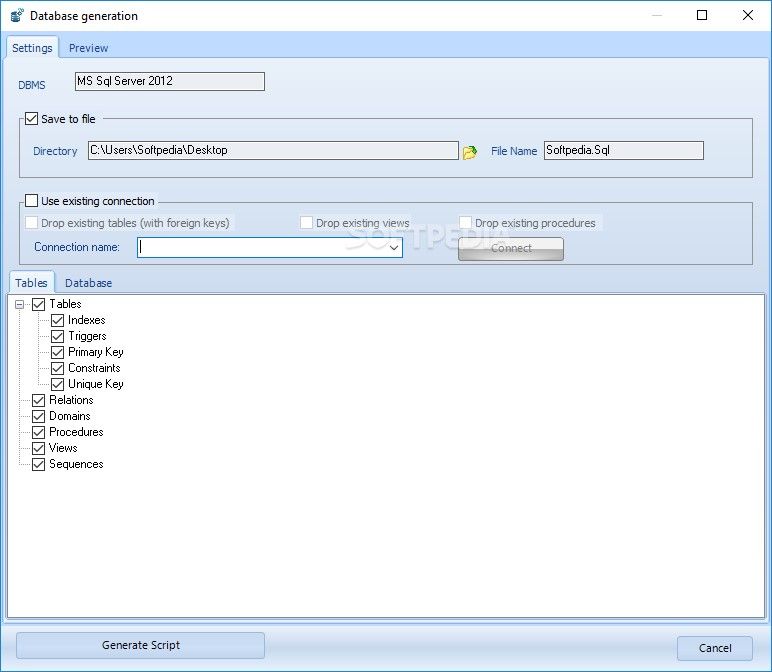Toggle Drop existing tables checkbox

coord(32,223)
